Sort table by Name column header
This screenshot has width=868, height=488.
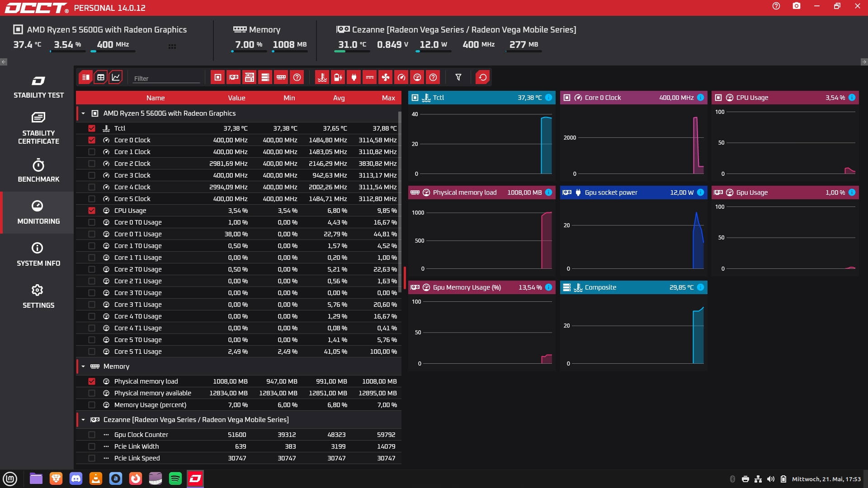156,98
